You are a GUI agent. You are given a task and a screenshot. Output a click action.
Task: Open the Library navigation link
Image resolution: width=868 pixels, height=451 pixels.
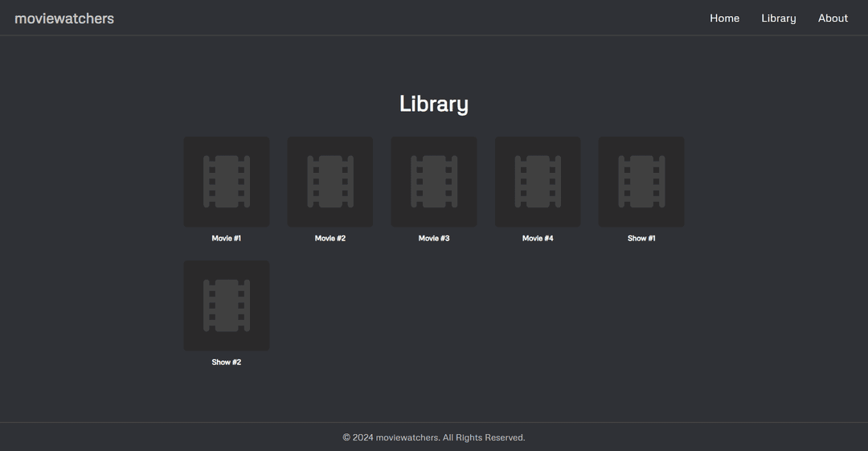click(778, 18)
